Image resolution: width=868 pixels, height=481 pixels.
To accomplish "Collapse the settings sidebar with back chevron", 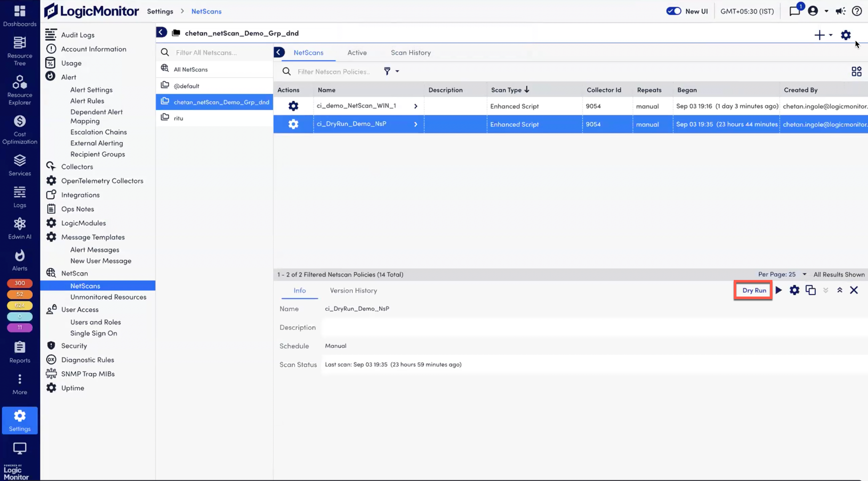I will tap(161, 32).
